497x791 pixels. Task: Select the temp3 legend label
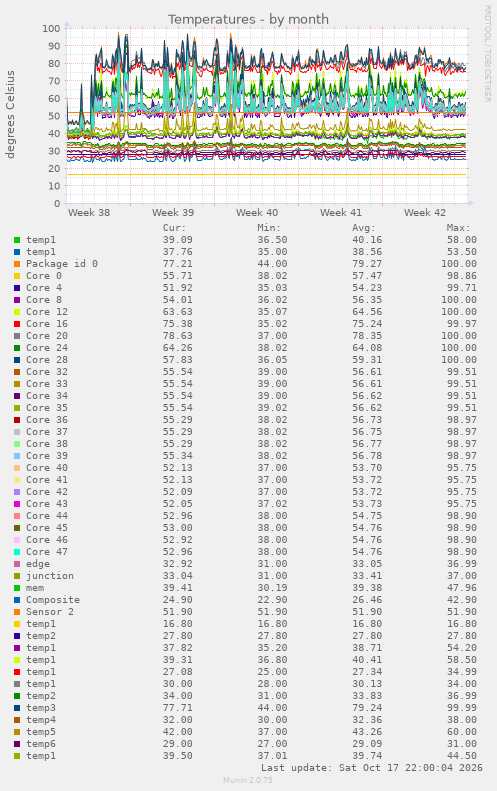[41, 708]
